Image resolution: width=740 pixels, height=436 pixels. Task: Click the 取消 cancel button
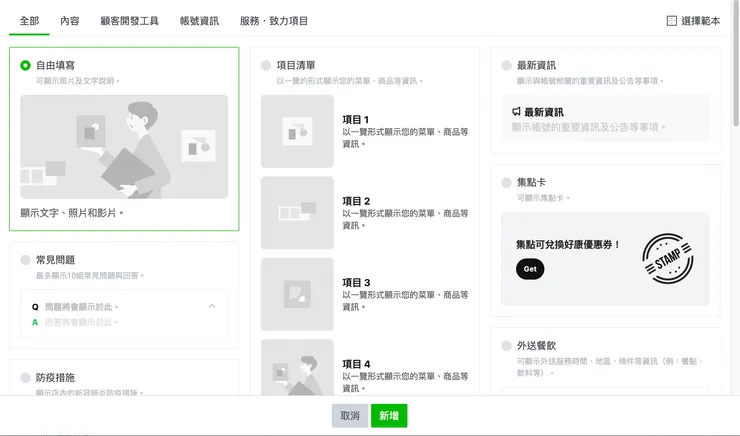pyautogui.click(x=350, y=416)
